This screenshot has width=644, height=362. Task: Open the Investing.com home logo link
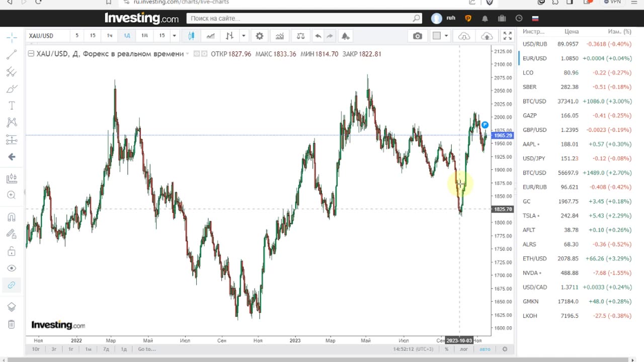pos(142,18)
